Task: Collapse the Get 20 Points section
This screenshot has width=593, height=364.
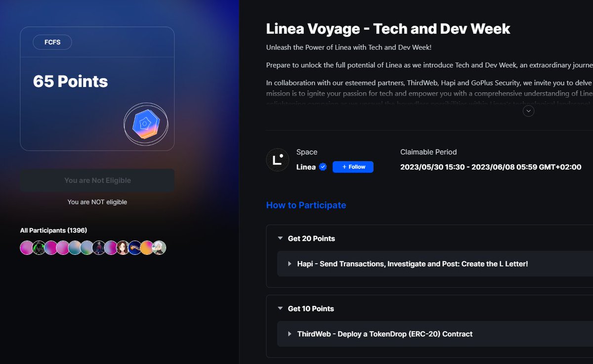Action: coord(280,239)
